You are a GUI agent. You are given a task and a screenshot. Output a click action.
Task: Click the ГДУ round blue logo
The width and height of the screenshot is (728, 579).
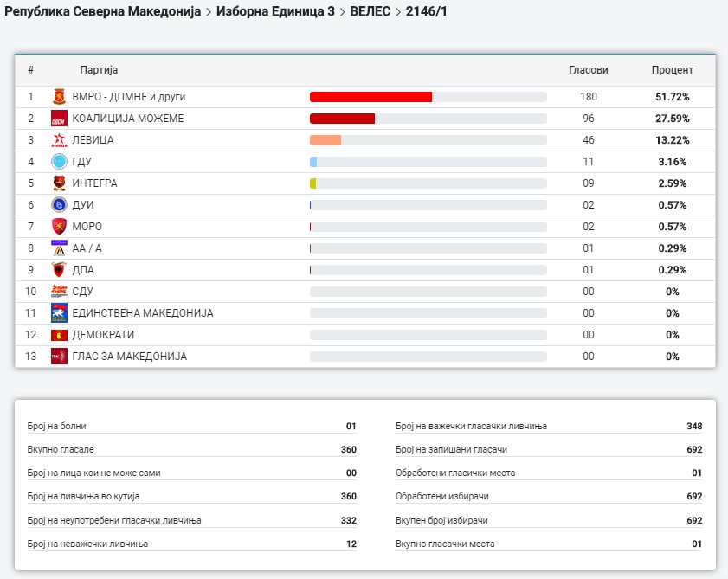(59, 162)
